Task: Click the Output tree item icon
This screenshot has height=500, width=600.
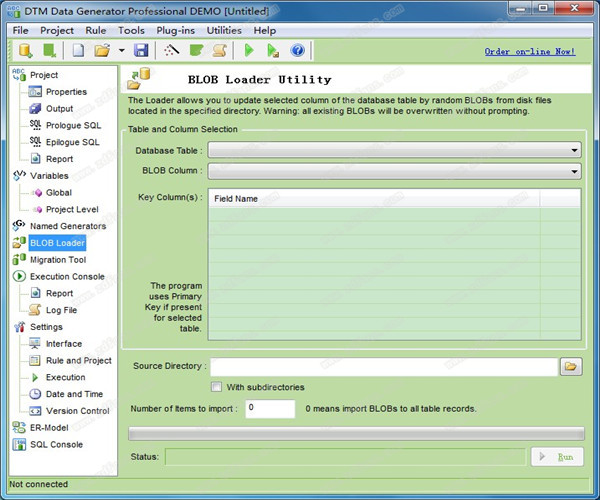Action: point(35,109)
